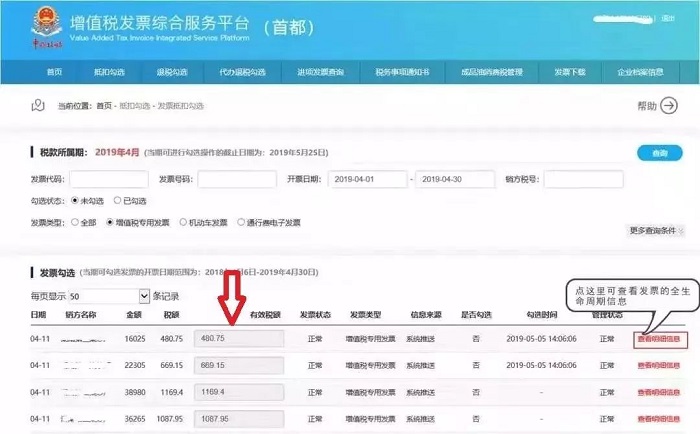Click effective tax field showing 669.15
This screenshot has width=700, height=434.
(x=238, y=366)
